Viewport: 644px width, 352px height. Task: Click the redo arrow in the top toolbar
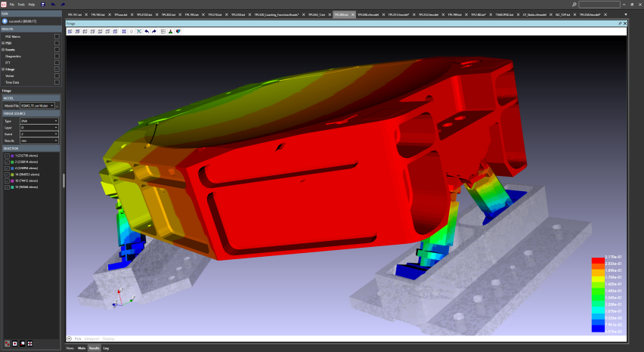point(62,5)
